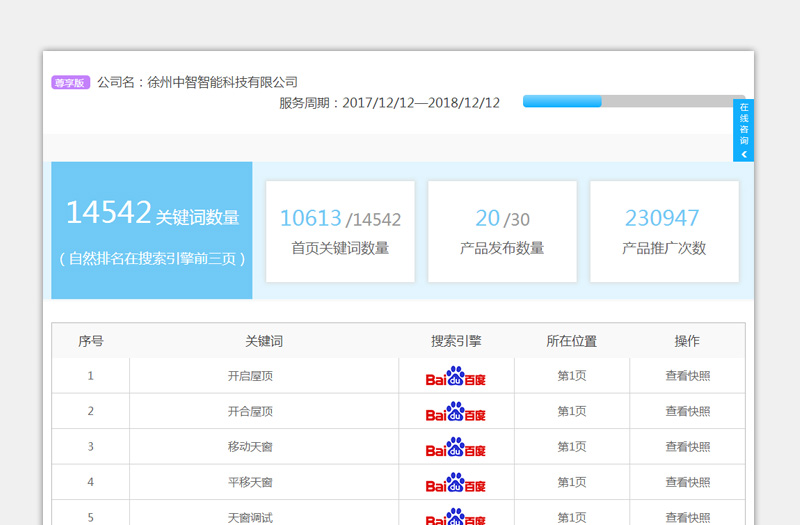
Task: Click the Baidu logo in the 开合屋顶 row
Action: [456, 412]
